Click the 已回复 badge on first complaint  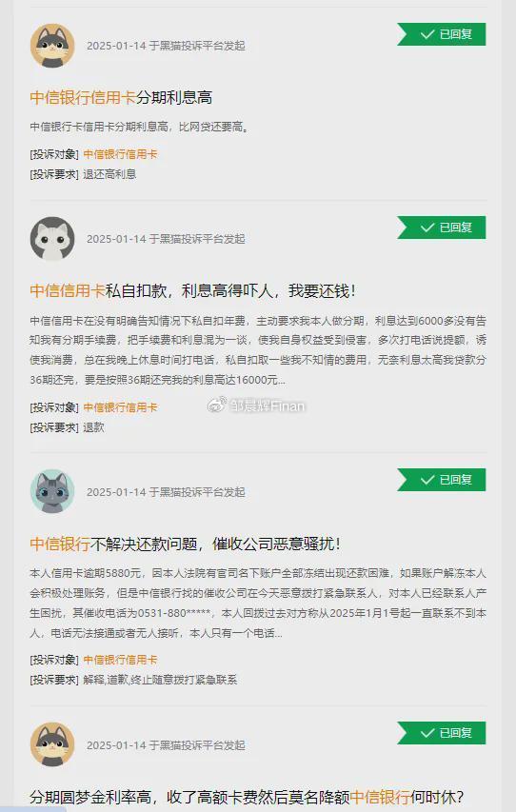click(x=442, y=34)
